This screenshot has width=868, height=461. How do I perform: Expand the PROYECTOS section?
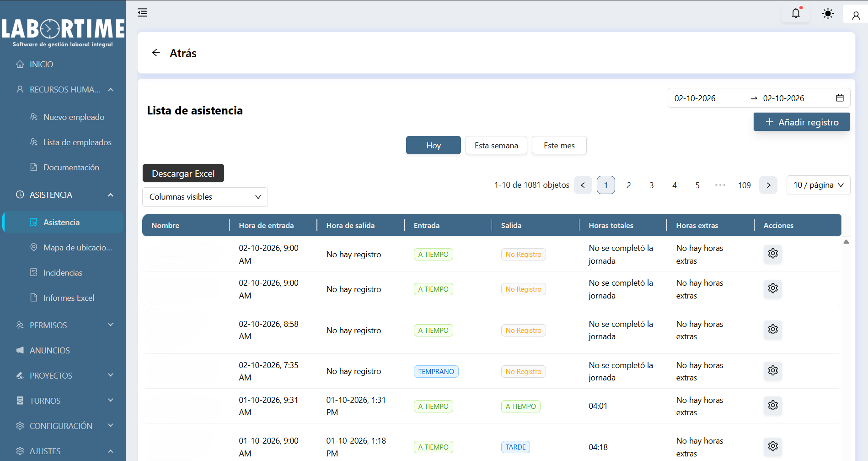pos(63,376)
